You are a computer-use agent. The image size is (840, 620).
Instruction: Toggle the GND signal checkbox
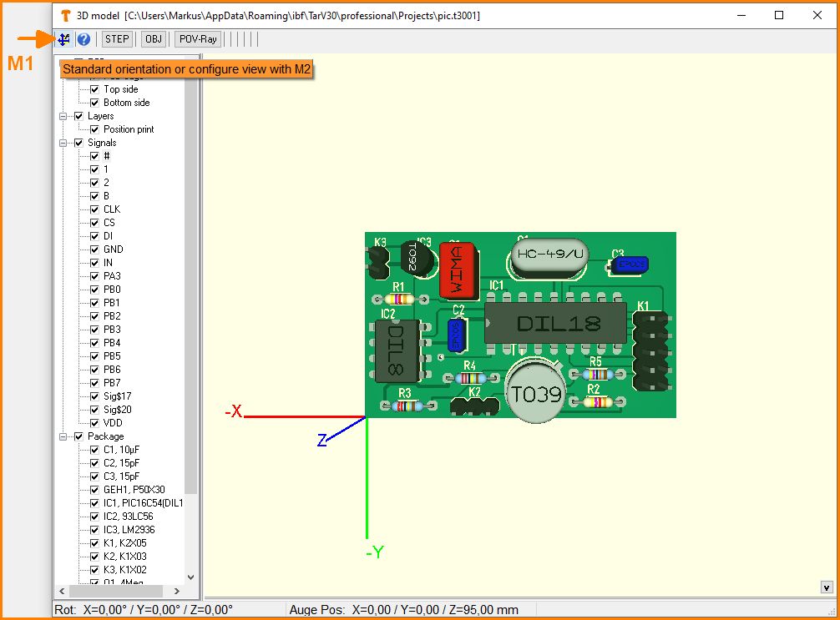click(95, 250)
